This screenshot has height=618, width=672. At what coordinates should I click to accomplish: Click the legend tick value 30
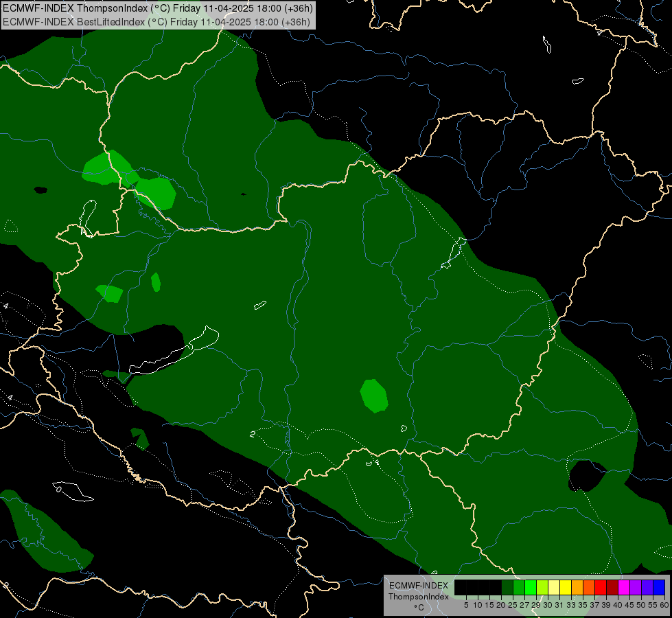pyautogui.click(x=548, y=605)
